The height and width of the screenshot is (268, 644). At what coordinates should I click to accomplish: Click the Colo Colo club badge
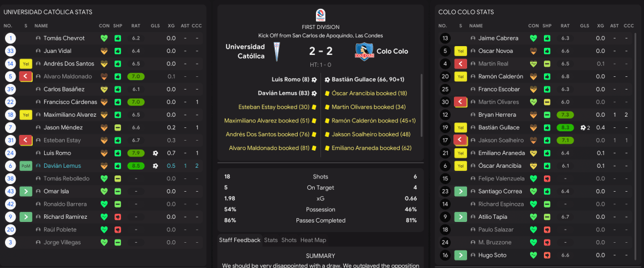coord(363,51)
